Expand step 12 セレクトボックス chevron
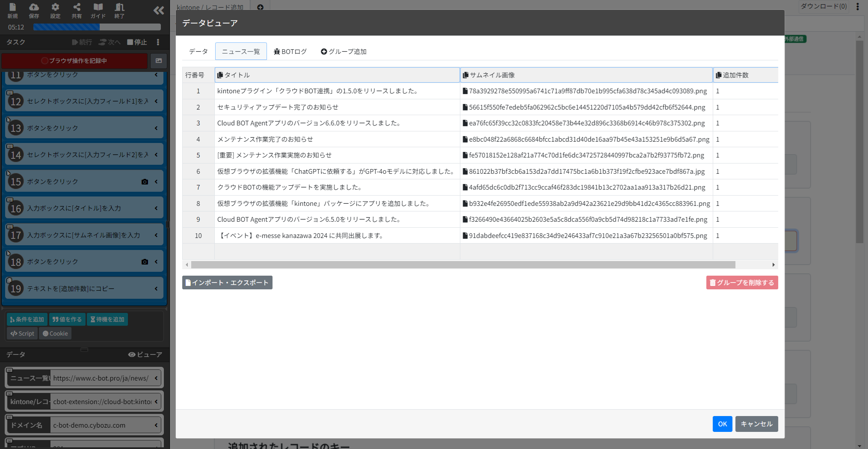Screen dimensions: 868x449 pos(156,101)
